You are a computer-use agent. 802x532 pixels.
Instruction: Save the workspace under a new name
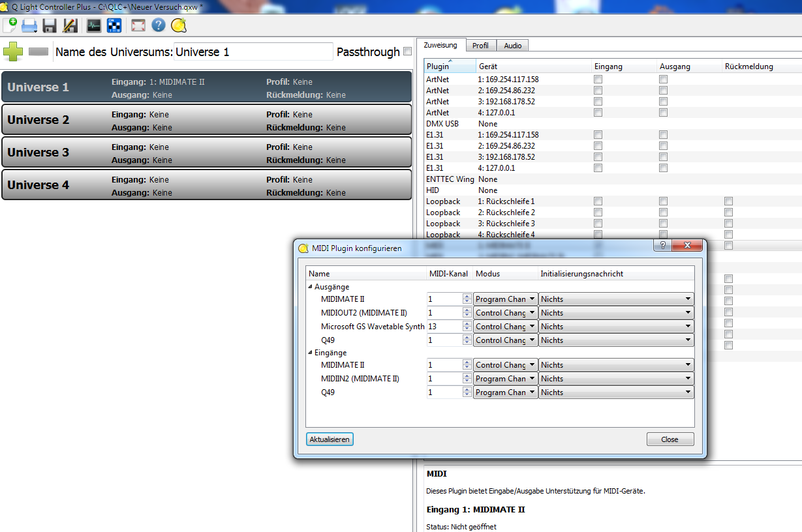tap(69, 25)
